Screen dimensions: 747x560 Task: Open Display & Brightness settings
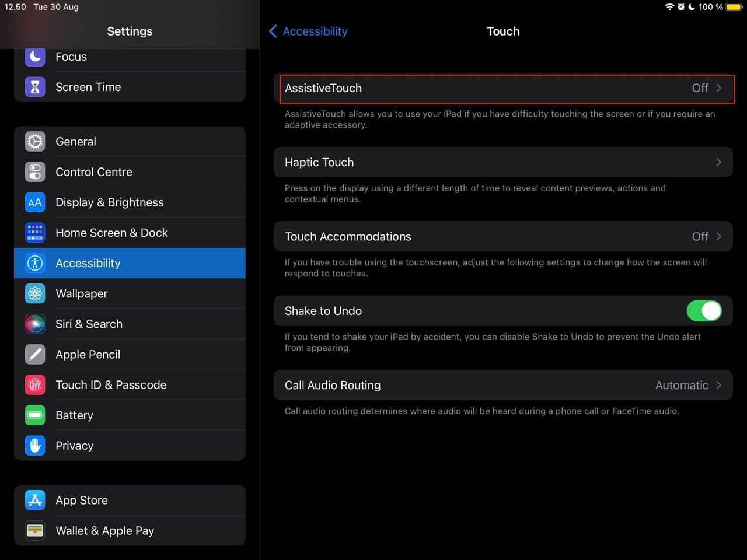click(x=130, y=202)
